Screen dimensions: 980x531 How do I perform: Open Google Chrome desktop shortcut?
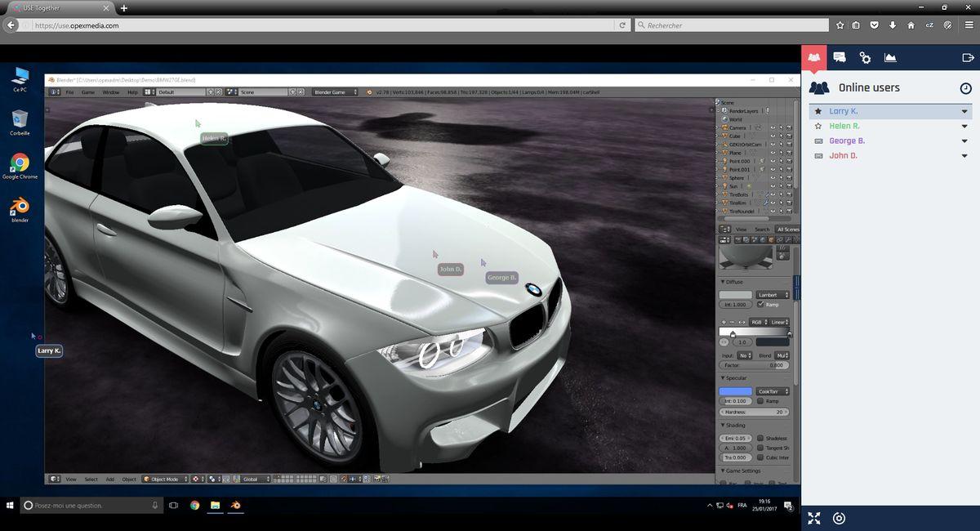click(20, 166)
